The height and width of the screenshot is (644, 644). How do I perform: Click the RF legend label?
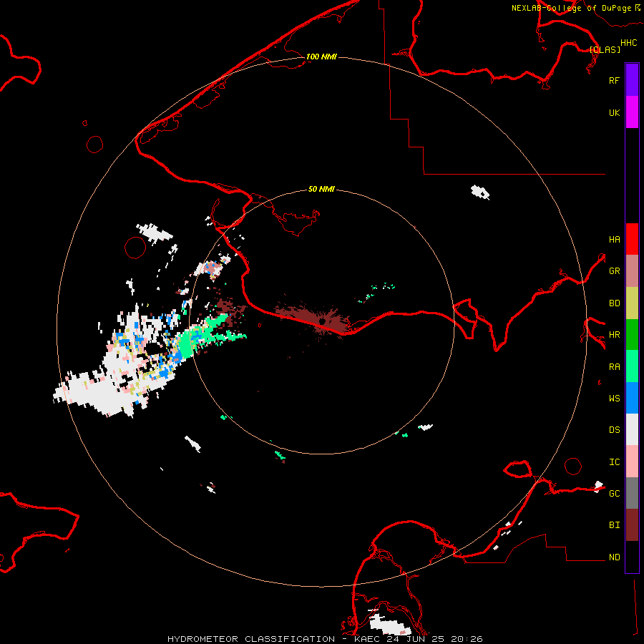tap(614, 80)
